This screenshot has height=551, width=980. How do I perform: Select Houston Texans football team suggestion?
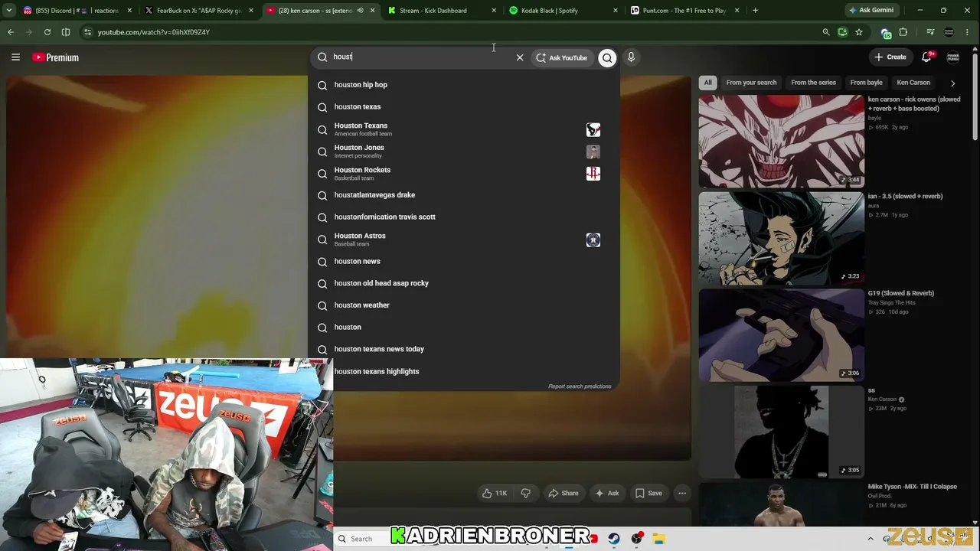pyautogui.click(x=465, y=129)
